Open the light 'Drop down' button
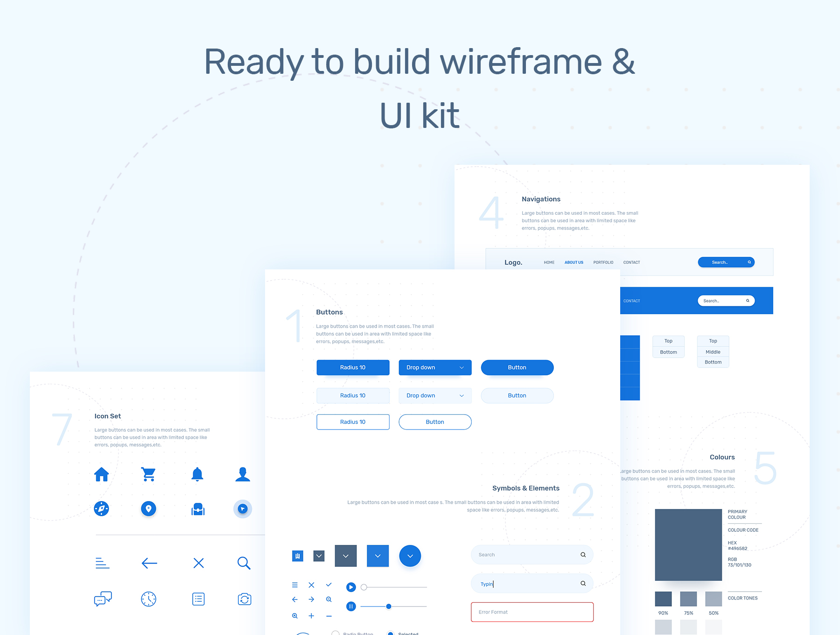The height and width of the screenshot is (635, 840). point(435,395)
